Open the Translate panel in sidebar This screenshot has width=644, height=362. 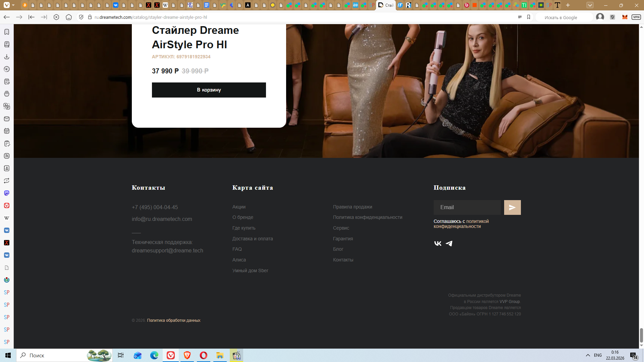(7, 106)
